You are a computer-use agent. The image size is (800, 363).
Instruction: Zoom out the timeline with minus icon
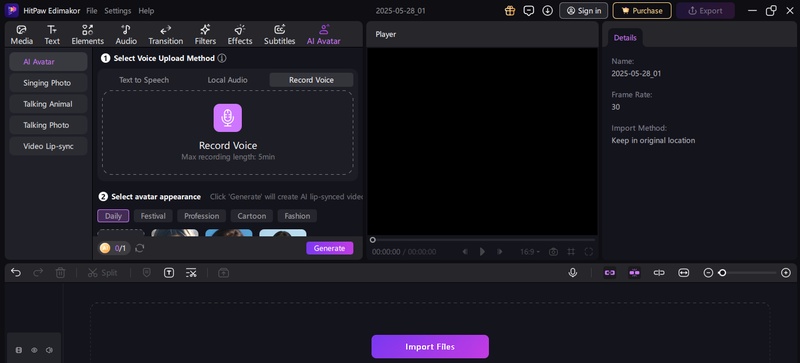(x=708, y=273)
